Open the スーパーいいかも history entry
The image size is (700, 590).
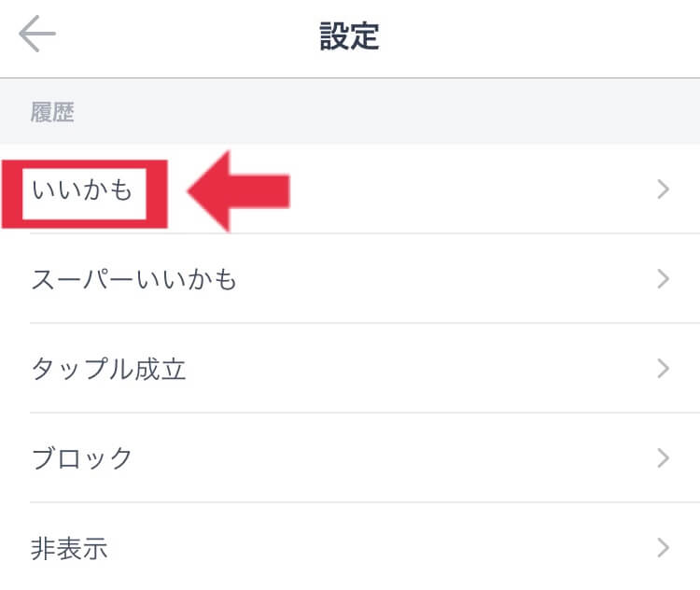134,279
